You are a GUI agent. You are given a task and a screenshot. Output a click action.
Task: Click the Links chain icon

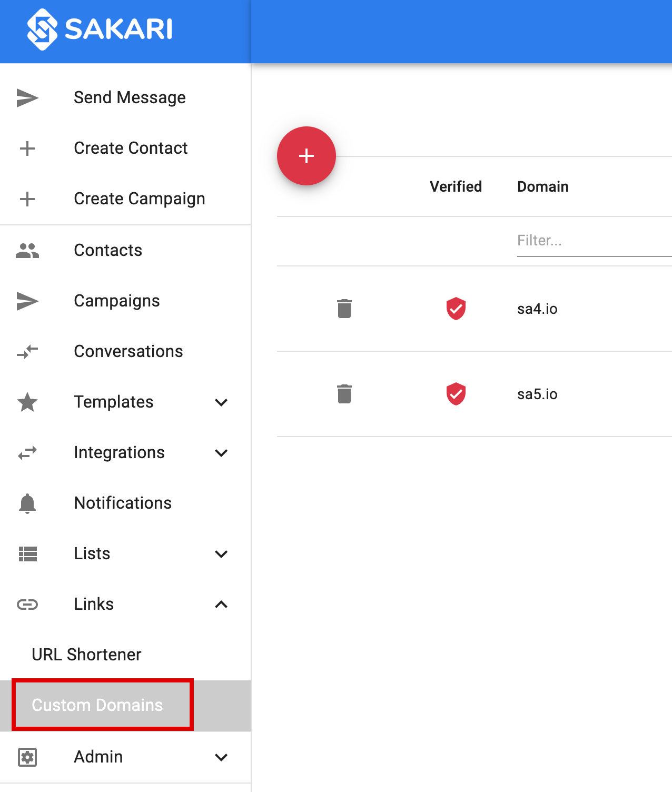[27, 605]
